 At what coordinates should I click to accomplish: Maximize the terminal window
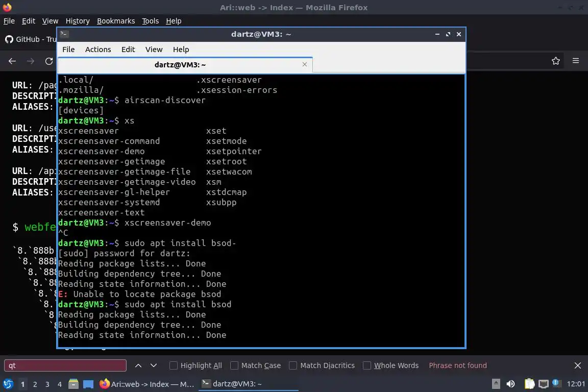click(x=448, y=34)
